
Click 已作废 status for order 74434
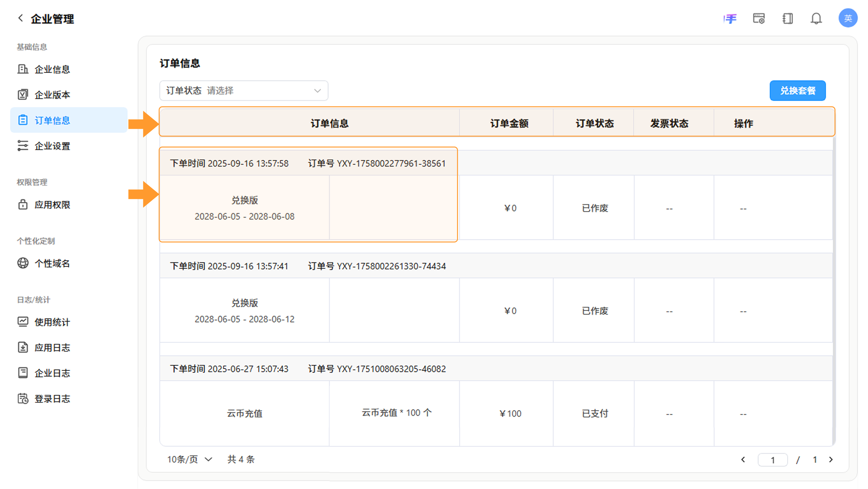595,311
